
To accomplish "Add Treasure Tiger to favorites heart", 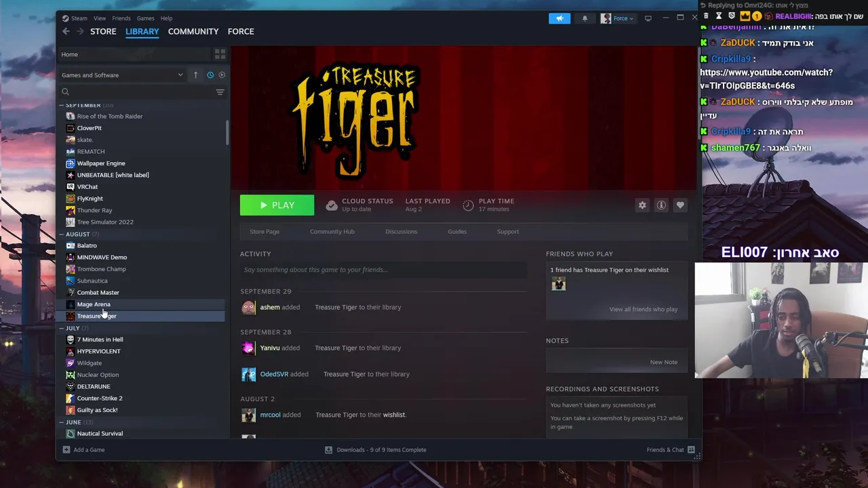I will pyautogui.click(x=680, y=205).
